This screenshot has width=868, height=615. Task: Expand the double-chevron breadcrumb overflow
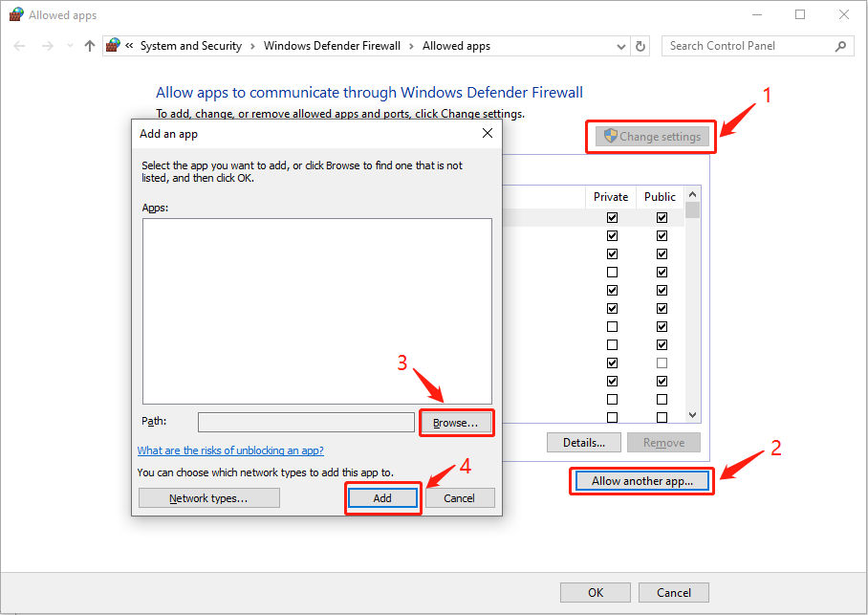(x=129, y=46)
